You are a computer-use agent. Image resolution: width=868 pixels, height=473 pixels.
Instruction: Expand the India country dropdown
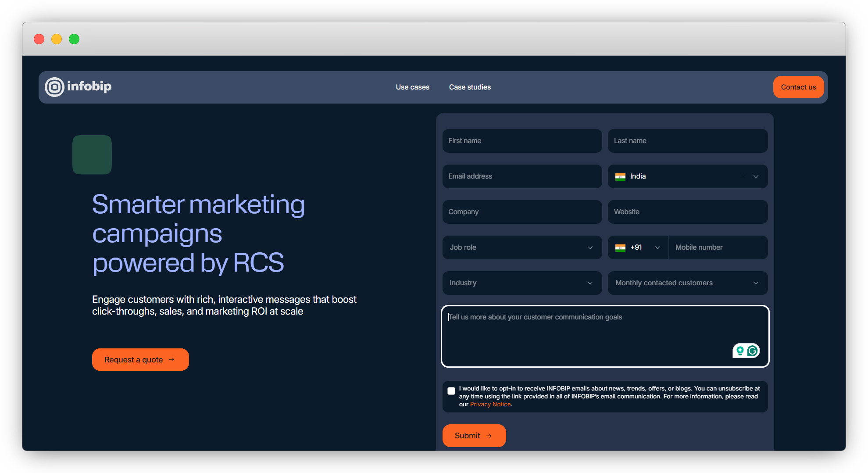pos(688,176)
